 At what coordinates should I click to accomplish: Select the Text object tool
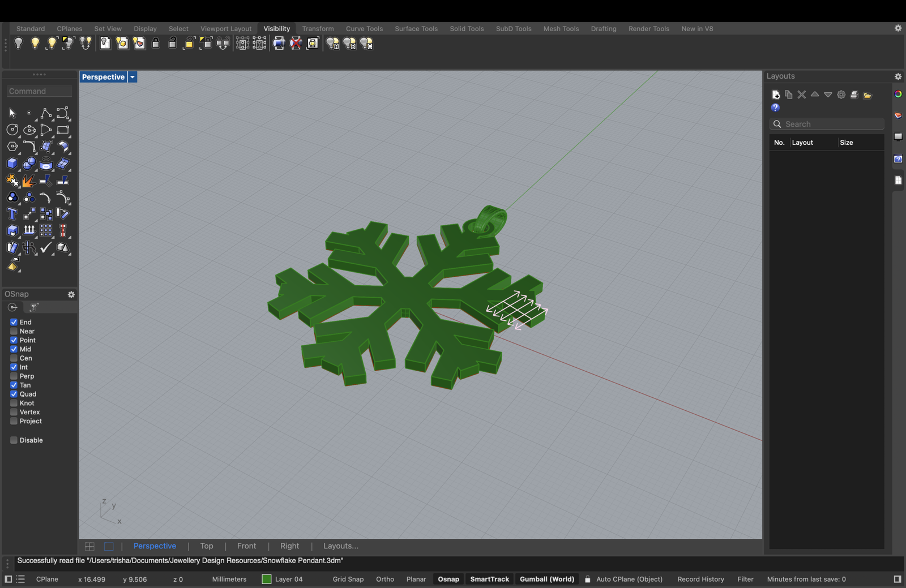point(12,214)
